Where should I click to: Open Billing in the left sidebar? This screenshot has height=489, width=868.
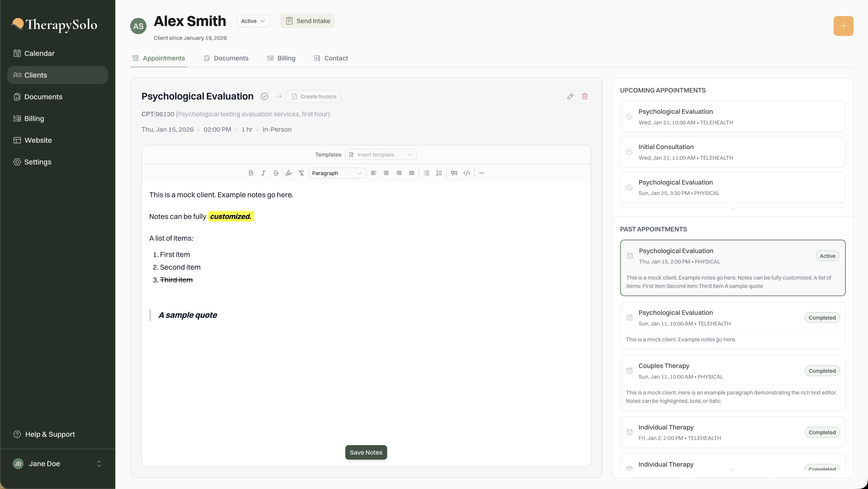click(x=34, y=118)
